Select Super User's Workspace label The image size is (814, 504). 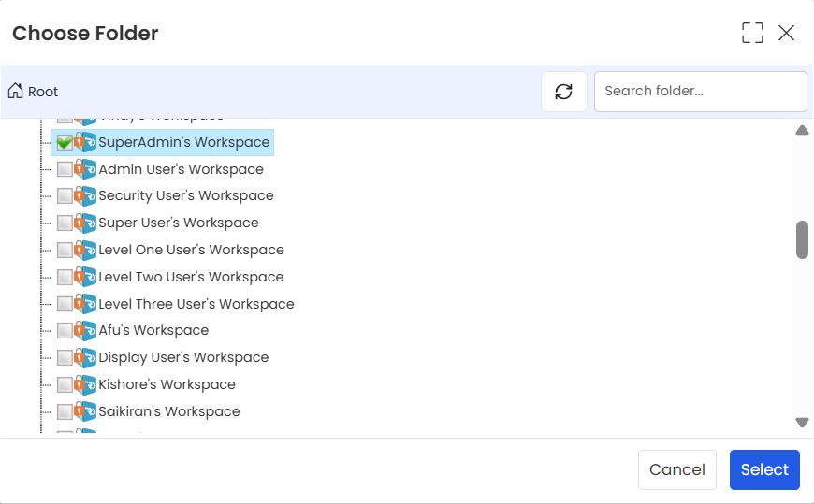click(179, 223)
